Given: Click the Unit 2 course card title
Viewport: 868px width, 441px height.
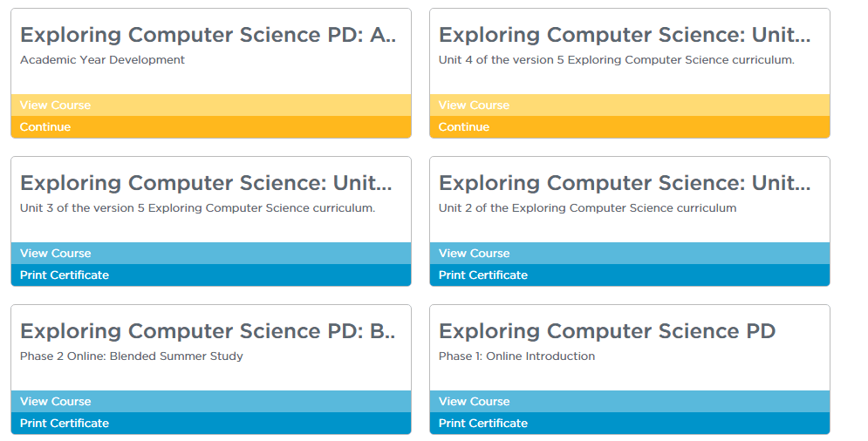Looking at the screenshot, I should pyautogui.click(x=625, y=183).
